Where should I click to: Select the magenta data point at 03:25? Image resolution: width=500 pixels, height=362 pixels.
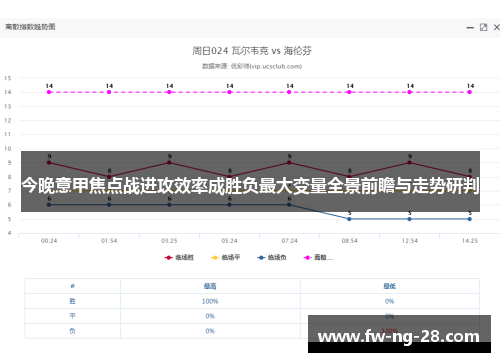(x=169, y=92)
